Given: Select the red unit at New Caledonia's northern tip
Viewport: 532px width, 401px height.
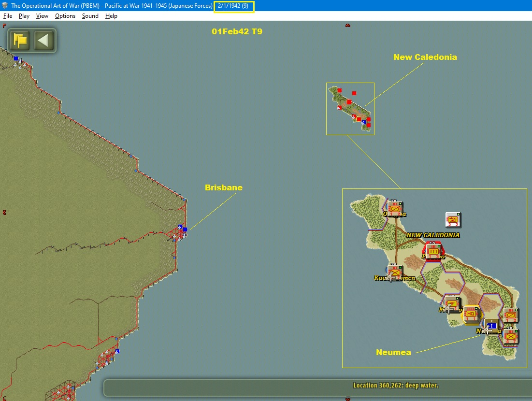Looking at the screenshot, I should (340, 90).
